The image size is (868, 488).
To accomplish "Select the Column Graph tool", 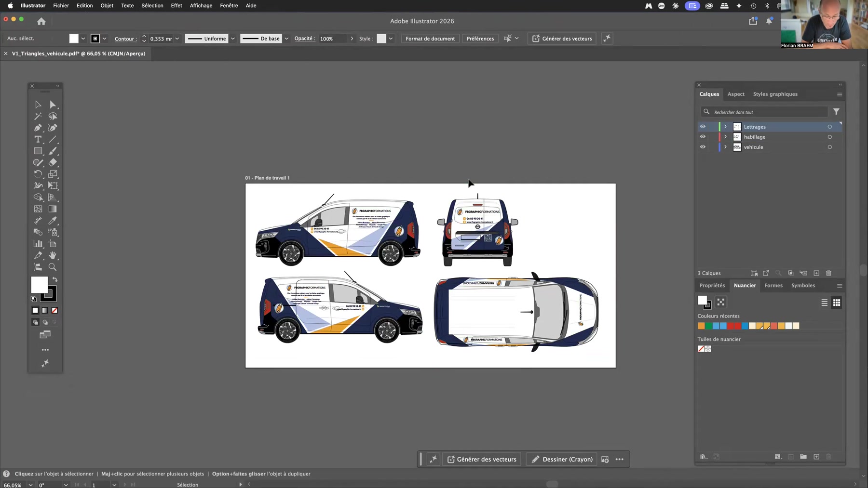I will [38, 244].
